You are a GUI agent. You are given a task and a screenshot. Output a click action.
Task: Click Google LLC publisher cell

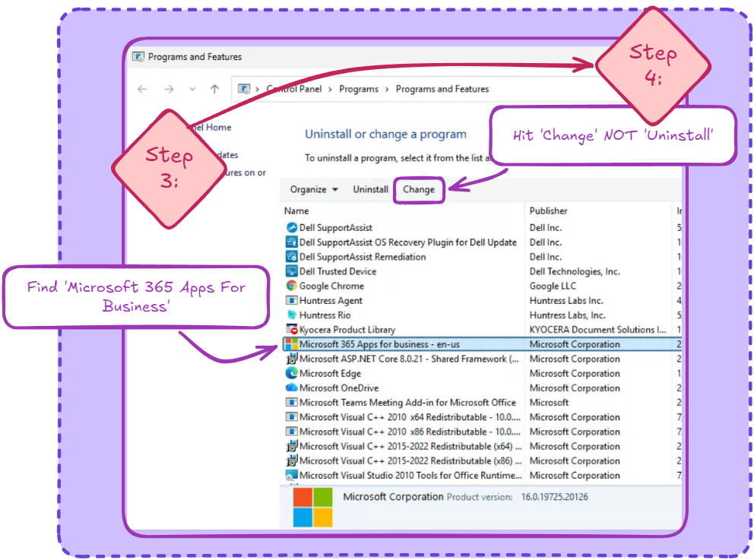(553, 286)
